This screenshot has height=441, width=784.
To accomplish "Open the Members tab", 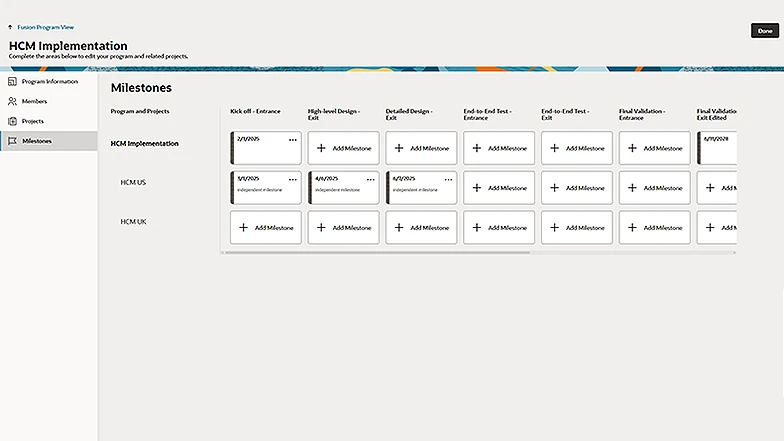I will (34, 101).
